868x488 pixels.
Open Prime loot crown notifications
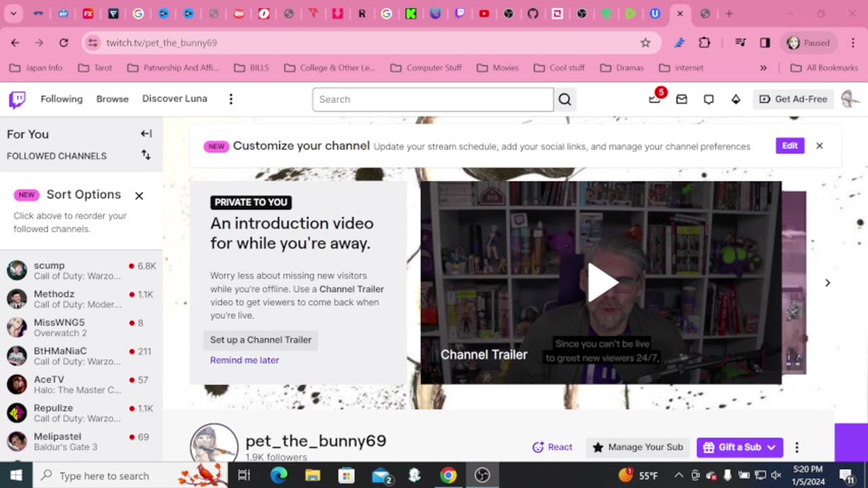[655, 99]
